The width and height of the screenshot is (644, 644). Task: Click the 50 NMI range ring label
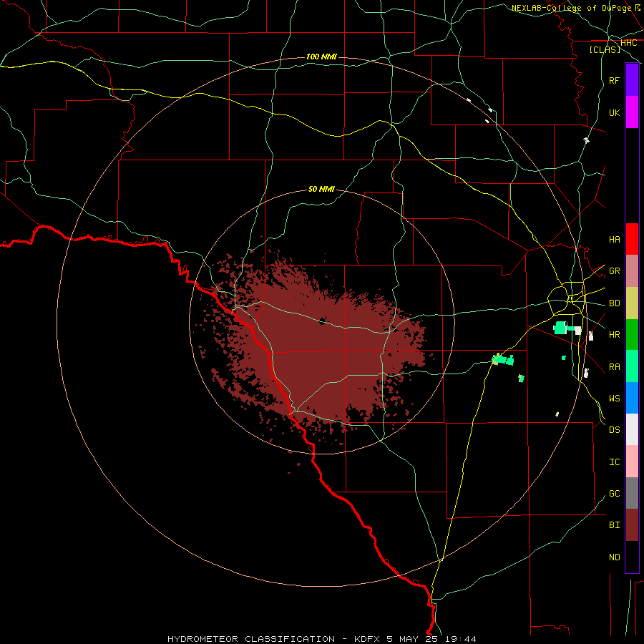click(x=321, y=189)
